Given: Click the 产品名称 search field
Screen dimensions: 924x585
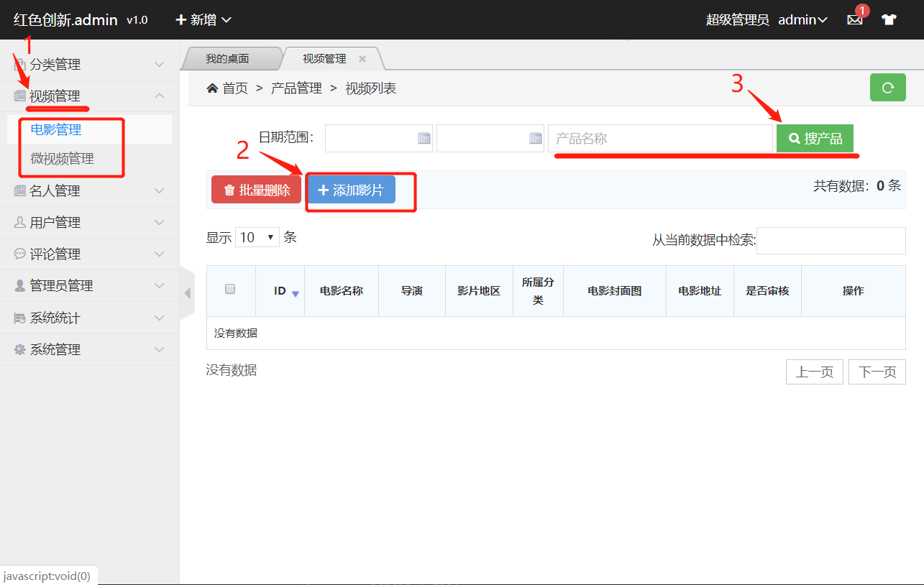Looking at the screenshot, I should [x=660, y=139].
